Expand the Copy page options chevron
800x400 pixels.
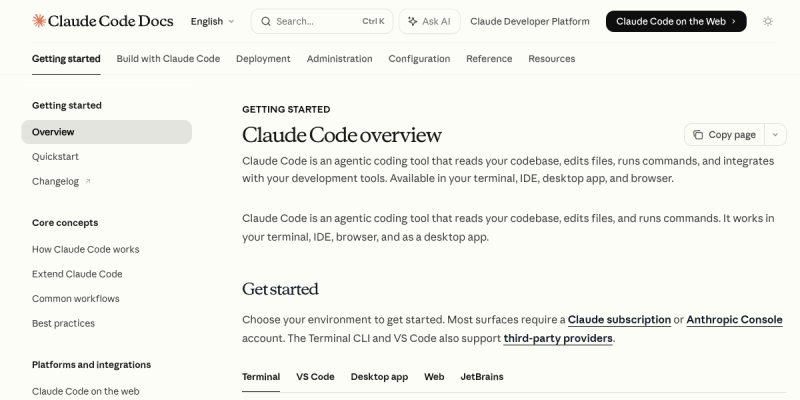(x=775, y=135)
